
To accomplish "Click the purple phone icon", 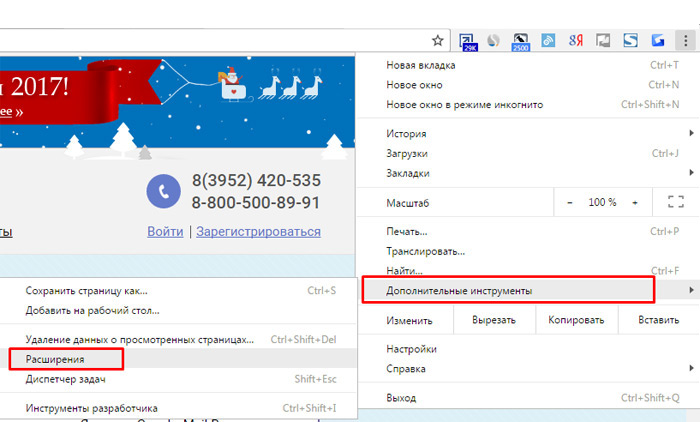I will (162, 191).
